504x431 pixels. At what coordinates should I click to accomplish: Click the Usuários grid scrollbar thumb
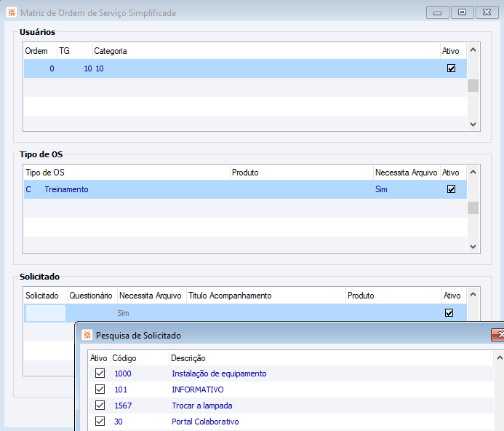473,86
